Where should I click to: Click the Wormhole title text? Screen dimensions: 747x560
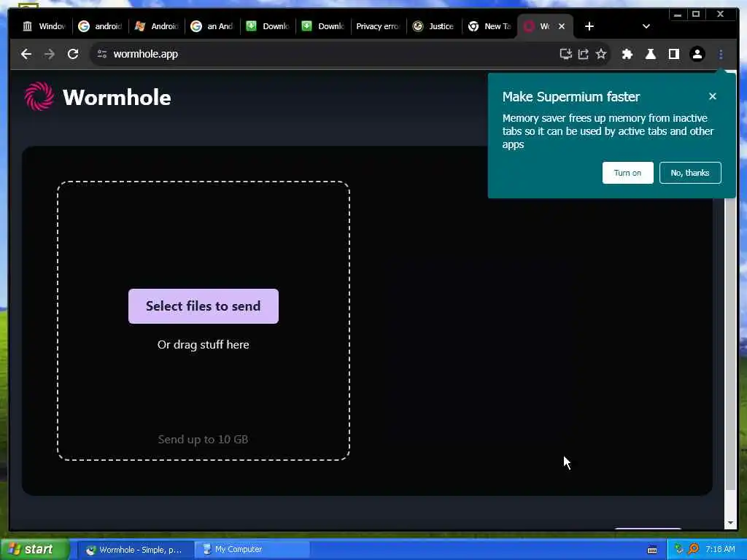coord(117,98)
